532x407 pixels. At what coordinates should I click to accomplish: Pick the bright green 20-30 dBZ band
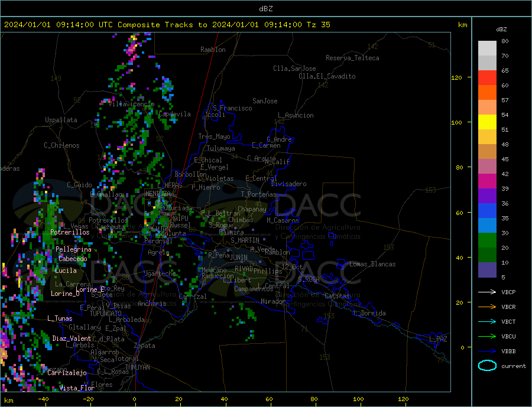[x=487, y=240]
